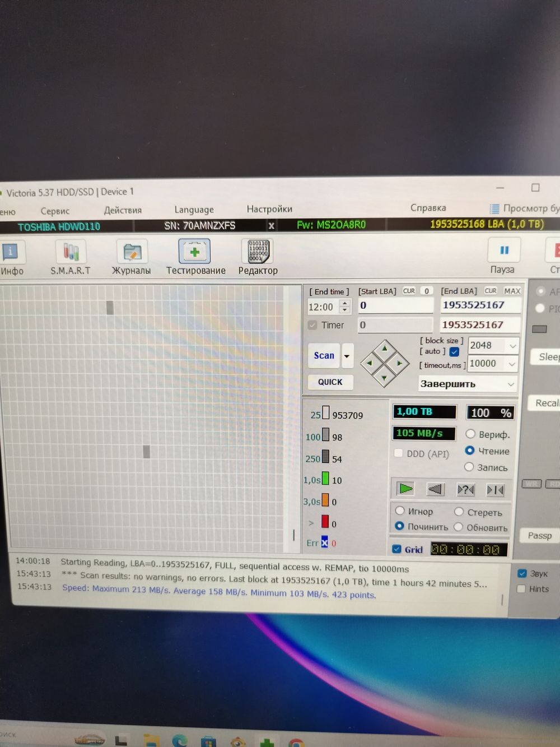
Task: Toggle the Grid checkbox
Action: pos(396,549)
